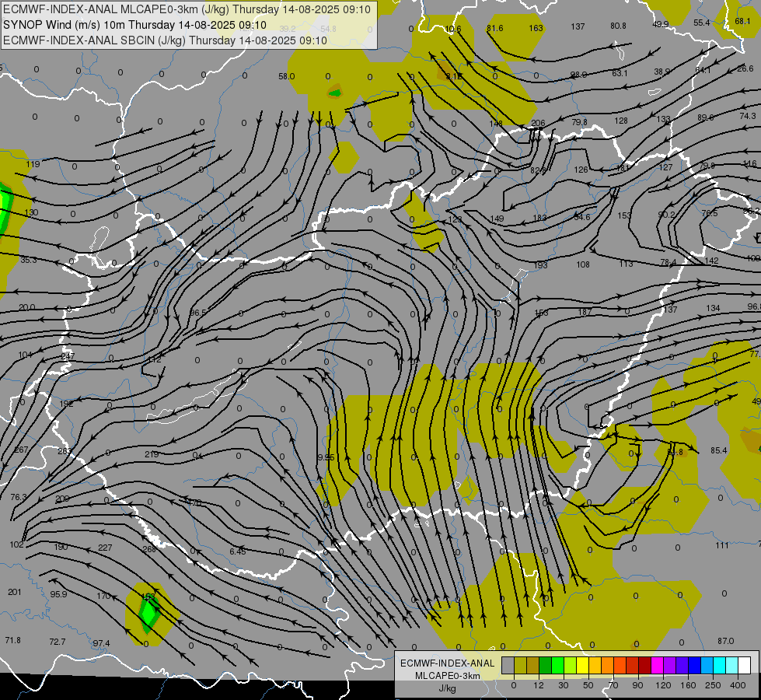The height and width of the screenshot is (700, 761).
Task: Click the legend scale label 70
Action: point(613,685)
